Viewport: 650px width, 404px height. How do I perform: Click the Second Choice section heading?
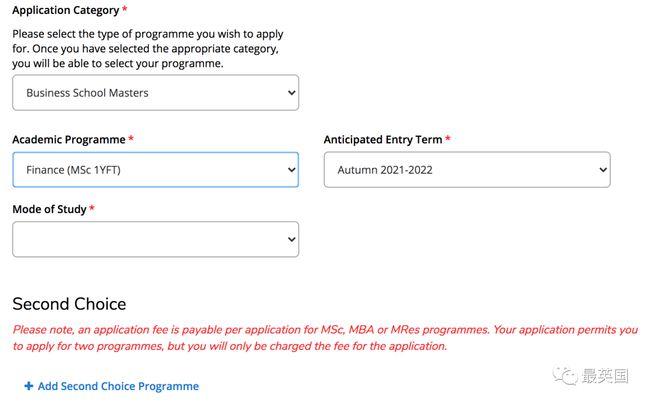pos(69,304)
